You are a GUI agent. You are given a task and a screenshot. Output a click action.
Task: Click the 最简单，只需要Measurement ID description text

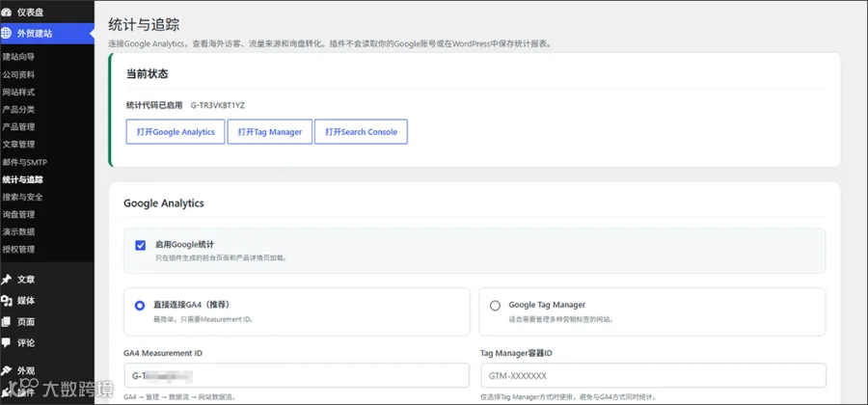203,319
